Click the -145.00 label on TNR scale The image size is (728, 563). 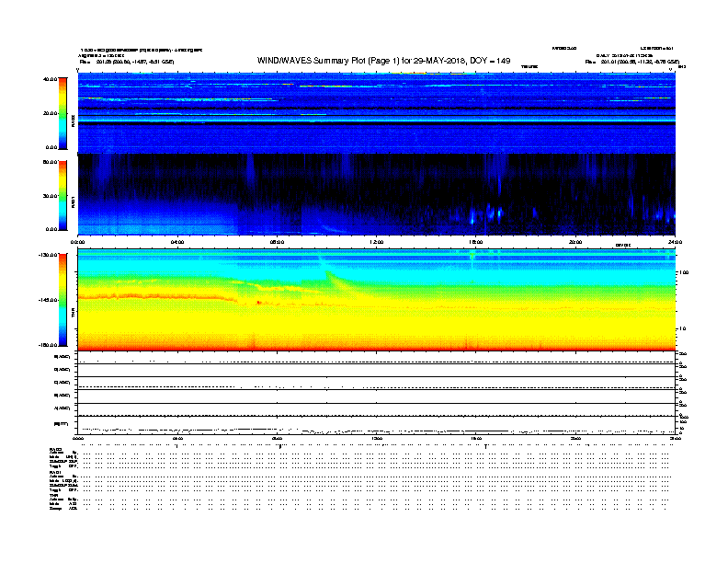click(x=49, y=300)
